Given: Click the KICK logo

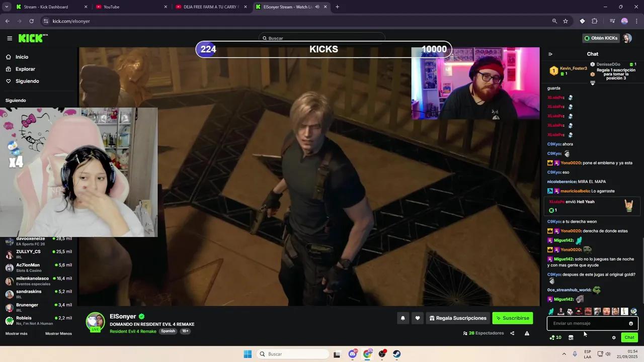Looking at the screenshot, I should pos(33,38).
